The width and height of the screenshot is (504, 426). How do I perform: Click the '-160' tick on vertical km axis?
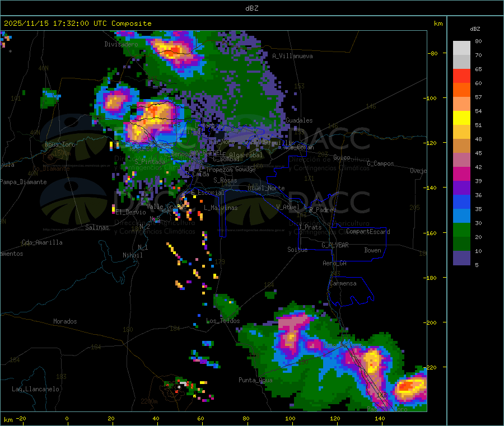tap(431, 233)
